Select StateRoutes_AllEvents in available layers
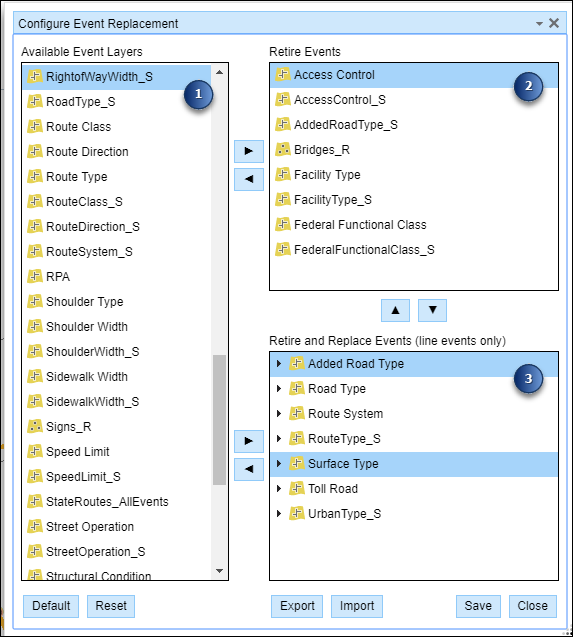573x637 pixels. point(117,501)
